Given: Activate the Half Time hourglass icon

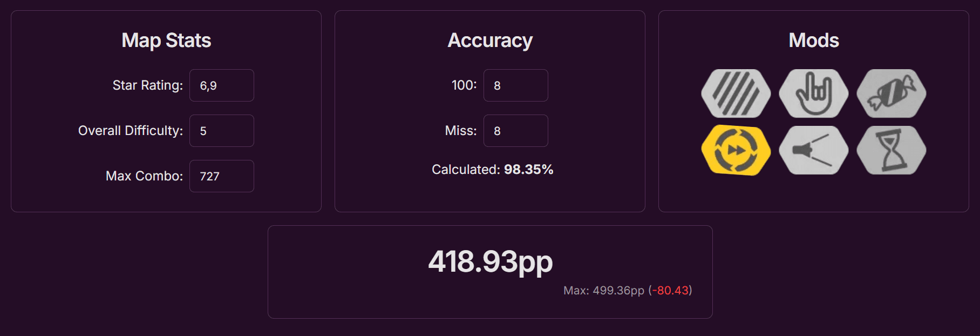Looking at the screenshot, I should 891,150.
